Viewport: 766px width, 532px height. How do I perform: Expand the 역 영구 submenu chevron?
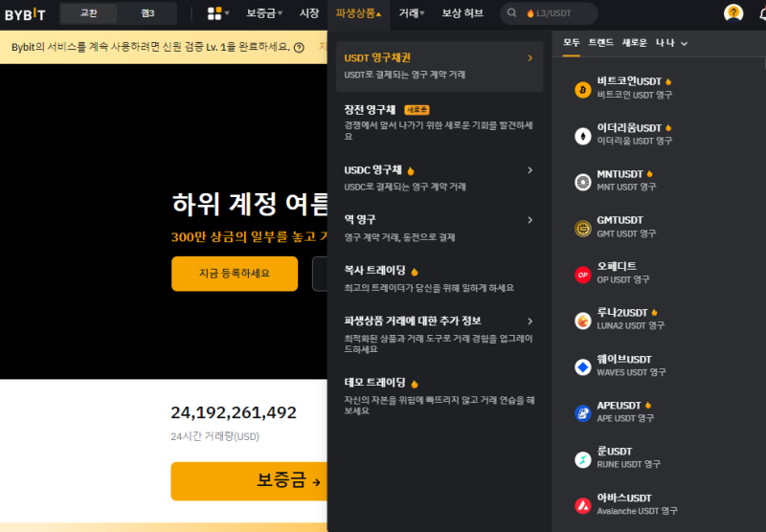pos(530,220)
